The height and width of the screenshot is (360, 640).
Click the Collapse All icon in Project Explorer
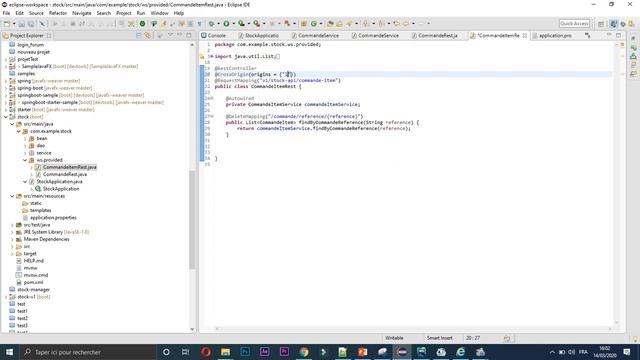(x=139, y=36)
